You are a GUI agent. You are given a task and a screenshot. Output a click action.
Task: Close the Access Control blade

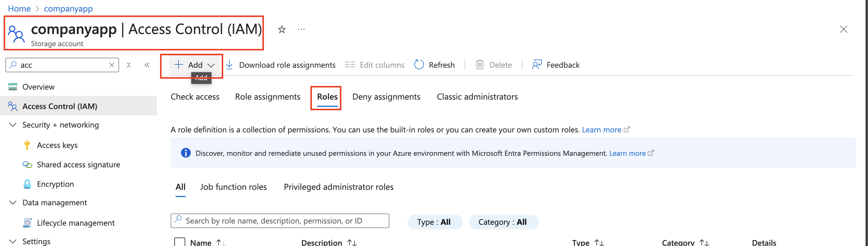click(843, 29)
